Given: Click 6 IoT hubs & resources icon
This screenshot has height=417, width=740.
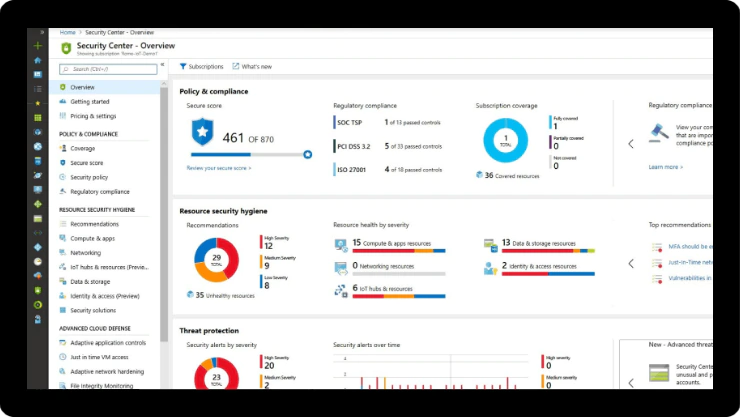Looking at the screenshot, I should [341, 291].
